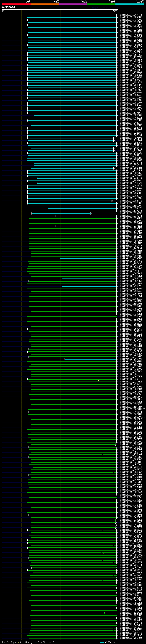
Task: Select hit label UniRef100_Q15FD0
Action: coord(131,22)
